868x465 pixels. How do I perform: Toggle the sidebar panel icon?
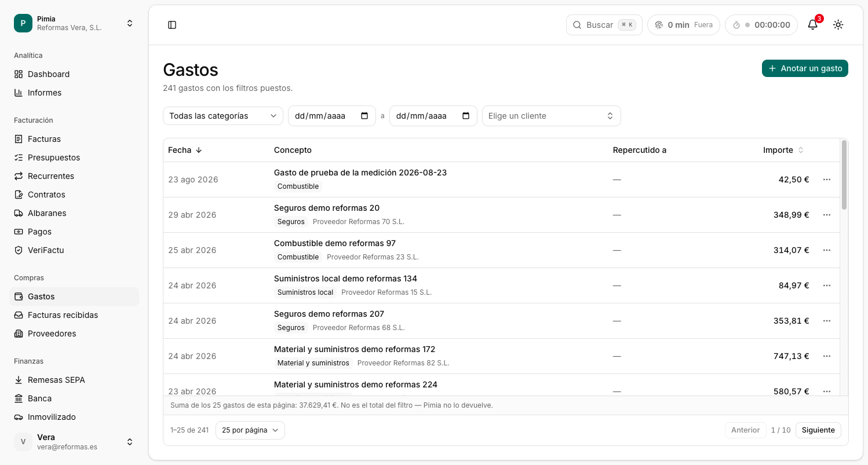172,25
